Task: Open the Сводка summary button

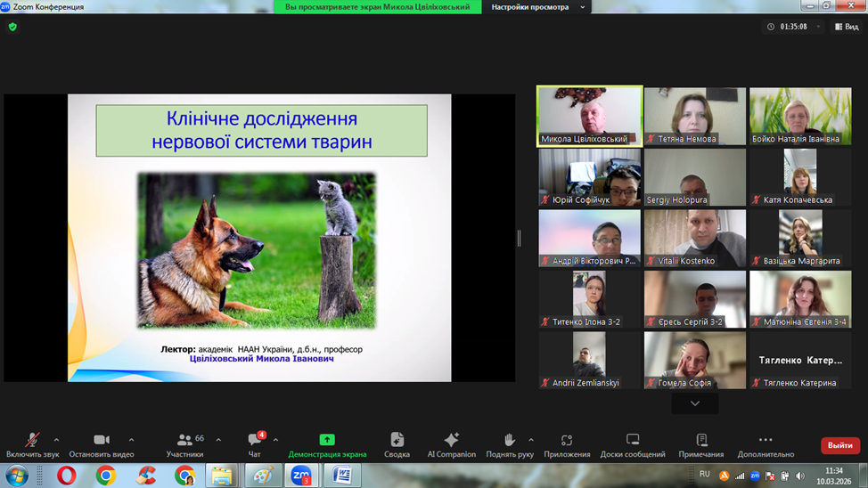Action: tap(397, 444)
